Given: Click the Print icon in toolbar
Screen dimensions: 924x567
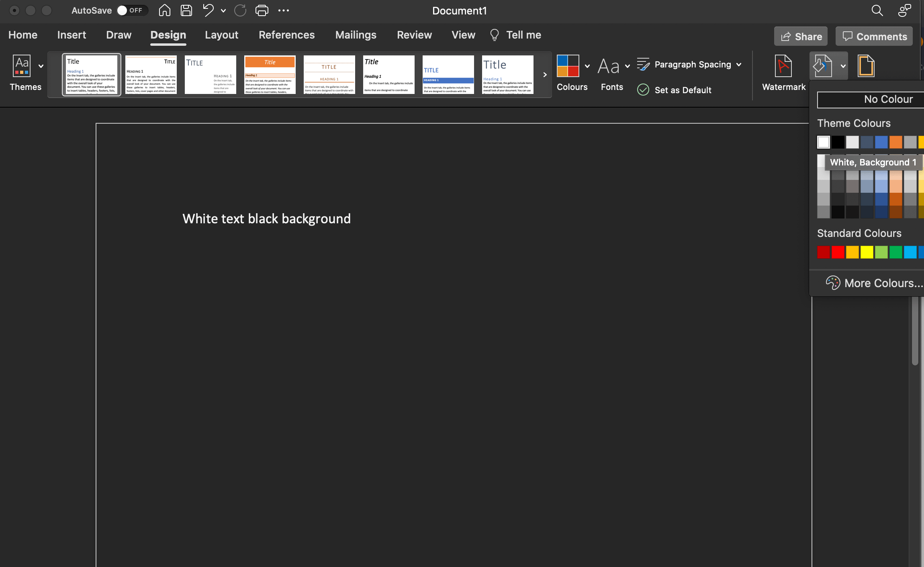Looking at the screenshot, I should 263,10.
